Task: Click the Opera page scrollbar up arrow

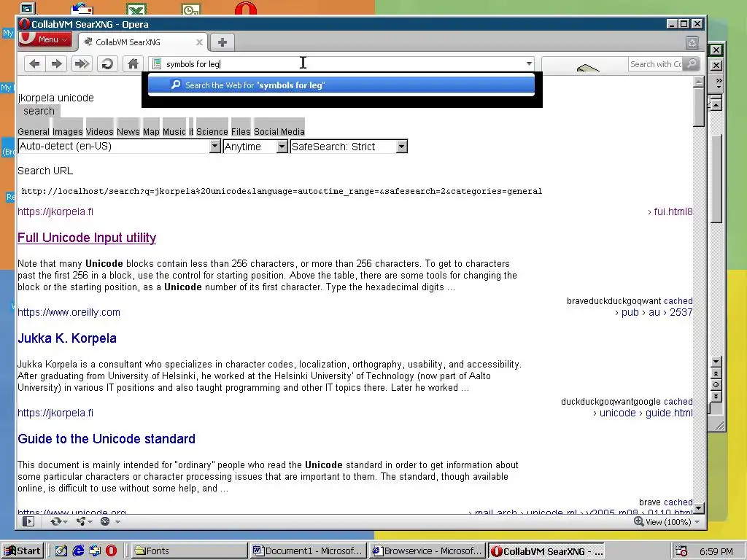Action: pos(699,82)
